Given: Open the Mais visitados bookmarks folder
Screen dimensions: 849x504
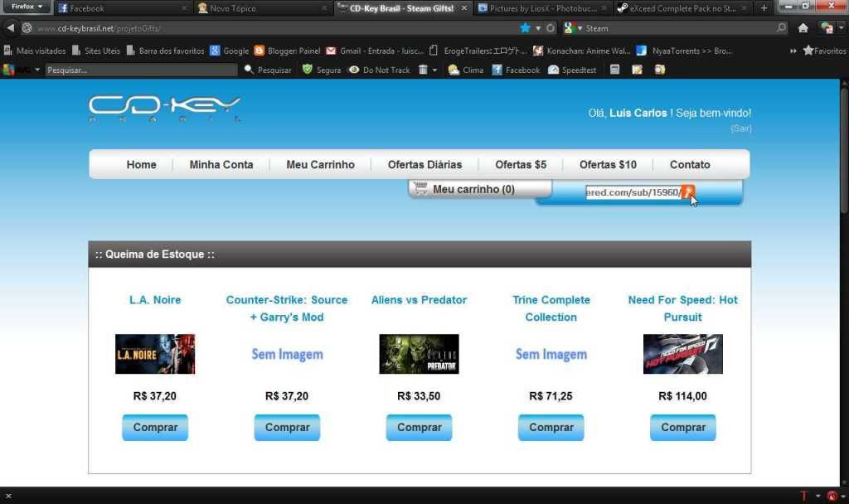Looking at the screenshot, I should coord(35,51).
